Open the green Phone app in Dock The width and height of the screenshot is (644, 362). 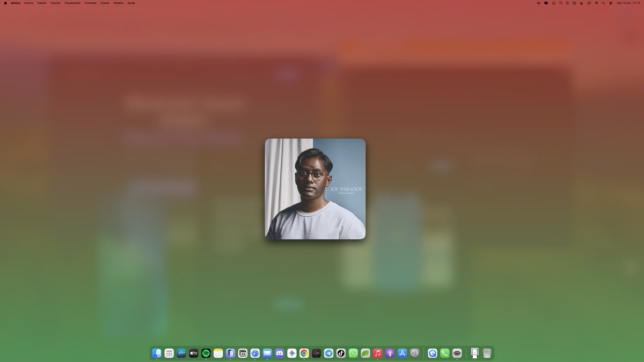(x=445, y=353)
